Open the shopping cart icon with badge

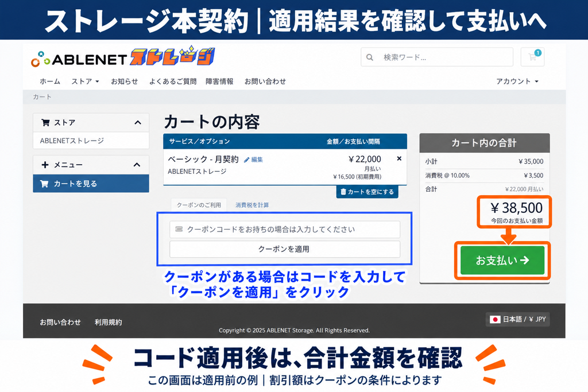pos(532,57)
